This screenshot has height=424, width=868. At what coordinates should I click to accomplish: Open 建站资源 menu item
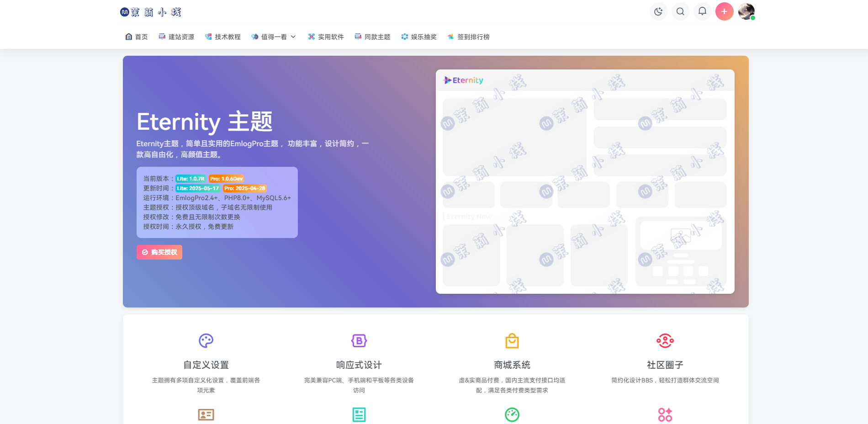click(176, 37)
